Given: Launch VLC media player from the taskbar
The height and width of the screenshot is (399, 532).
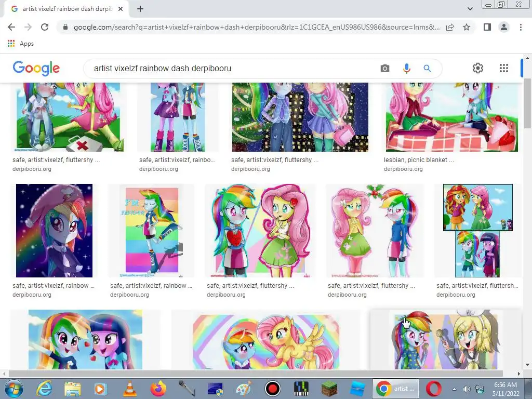Looking at the screenshot, I should [x=129, y=389].
